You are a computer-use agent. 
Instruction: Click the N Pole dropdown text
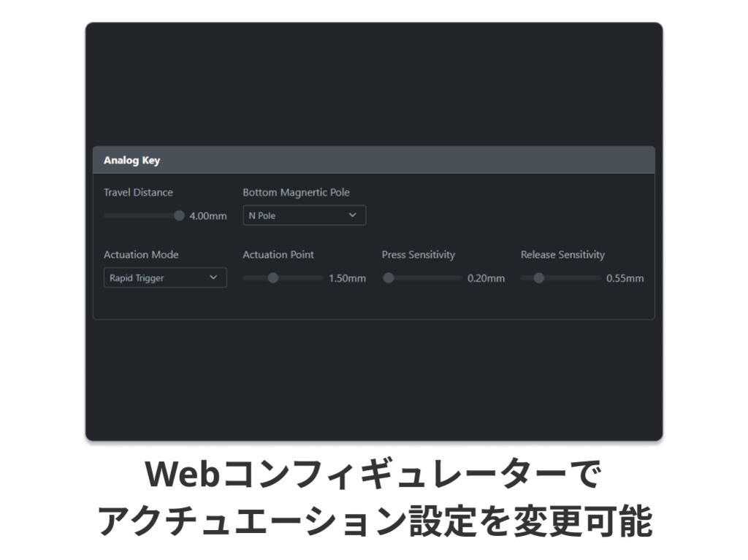[x=264, y=215]
